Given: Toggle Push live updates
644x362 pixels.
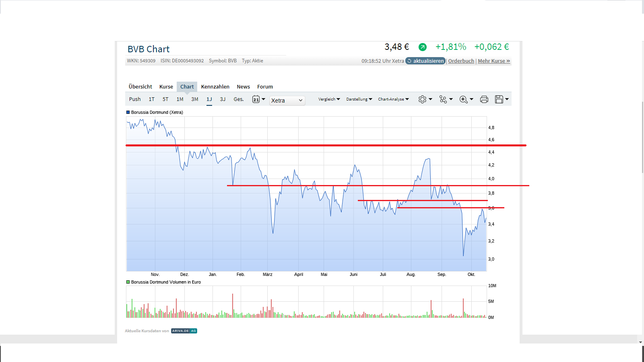Looking at the screenshot, I should (135, 99).
